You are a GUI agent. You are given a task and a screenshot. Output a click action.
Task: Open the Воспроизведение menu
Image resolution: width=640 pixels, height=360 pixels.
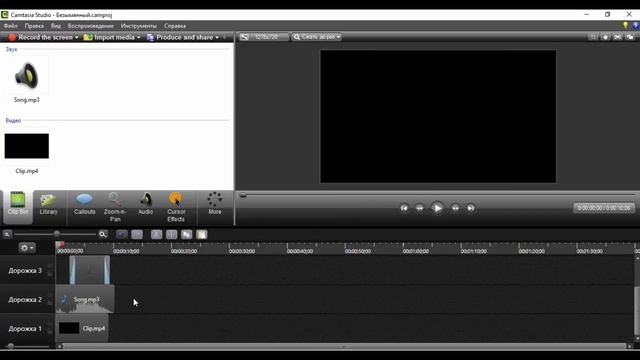click(91, 26)
